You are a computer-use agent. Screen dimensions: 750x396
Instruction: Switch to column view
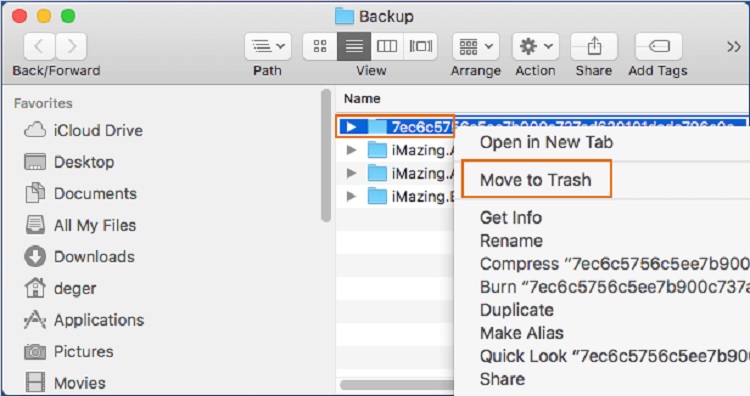[387, 46]
